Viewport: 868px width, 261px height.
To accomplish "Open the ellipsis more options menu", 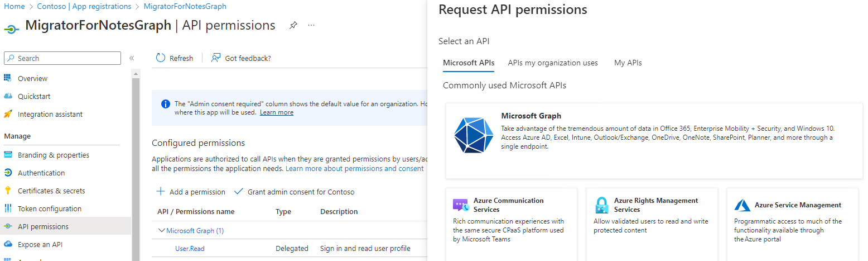I will (x=311, y=26).
